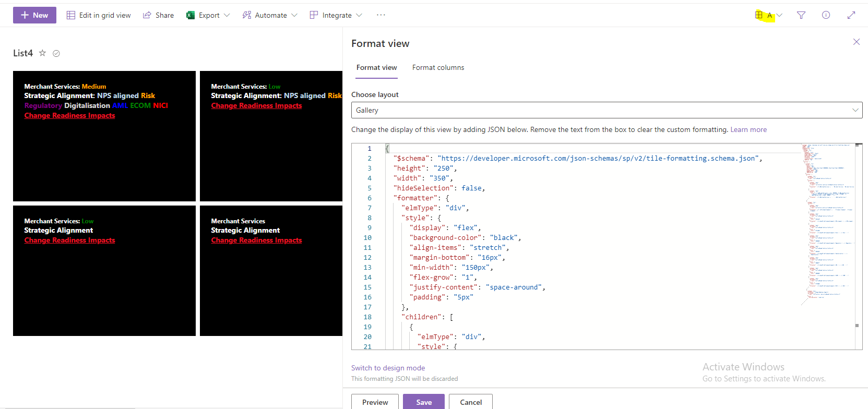Click the JSON editor vertical scrollbar
Screen dimensions: 868x409
pyautogui.click(x=858, y=246)
